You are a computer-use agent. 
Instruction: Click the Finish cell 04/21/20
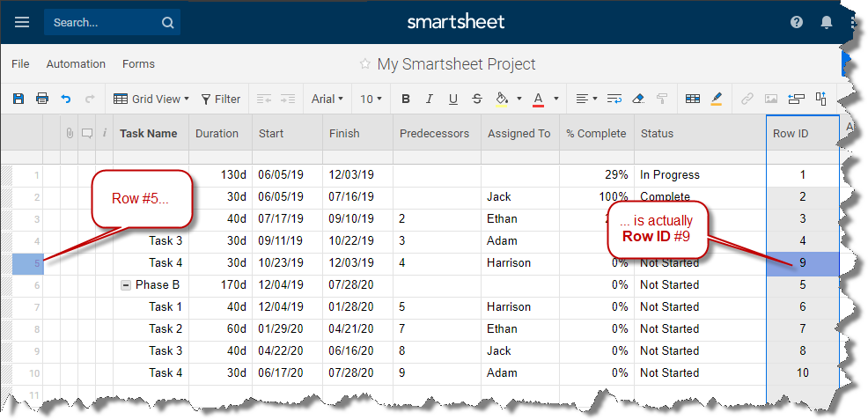coord(357,329)
